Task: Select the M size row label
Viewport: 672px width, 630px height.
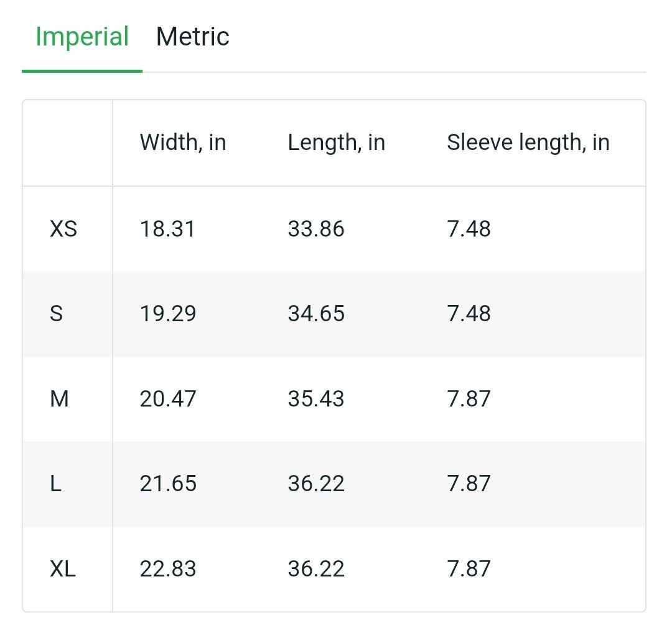Action: pyautogui.click(x=59, y=399)
